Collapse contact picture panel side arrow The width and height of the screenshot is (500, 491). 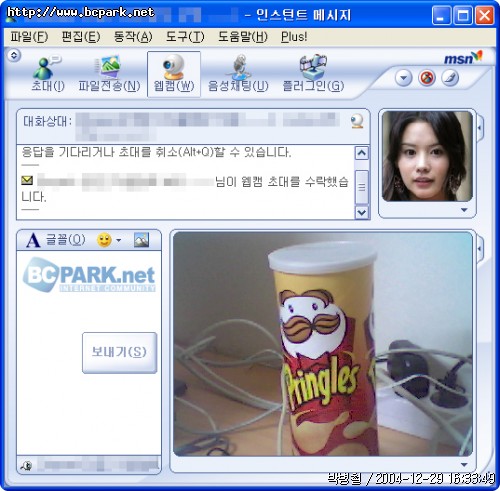tap(480, 128)
